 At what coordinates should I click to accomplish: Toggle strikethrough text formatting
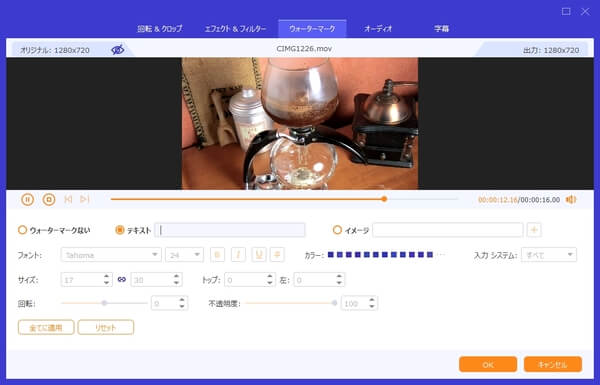pyautogui.click(x=277, y=255)
